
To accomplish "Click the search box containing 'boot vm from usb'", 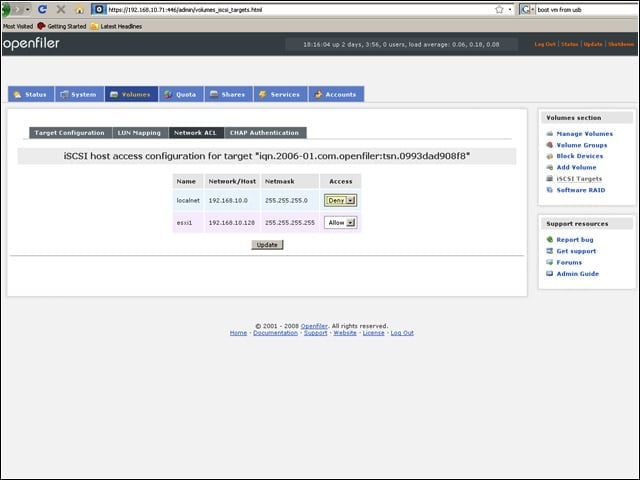I will point(586,9).
